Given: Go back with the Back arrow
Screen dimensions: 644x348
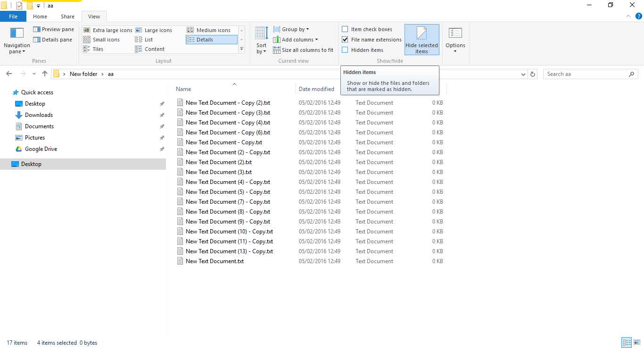Looking at the screenshot, I should (x=9, y=74).
